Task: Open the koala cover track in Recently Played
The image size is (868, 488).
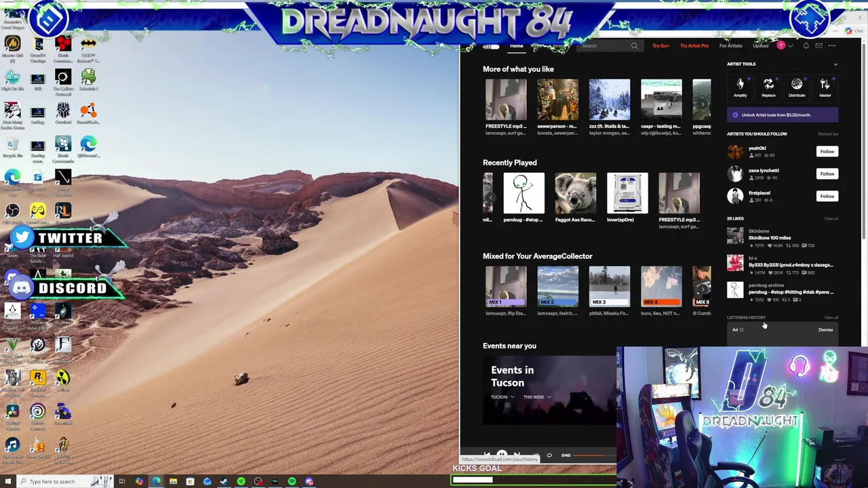Action: point(576,193)
